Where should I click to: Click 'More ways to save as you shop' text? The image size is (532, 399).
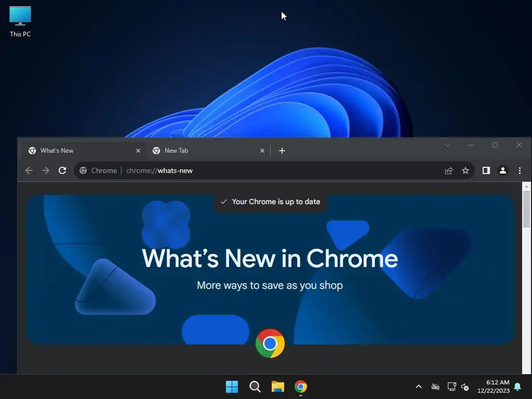click(270, 285)
